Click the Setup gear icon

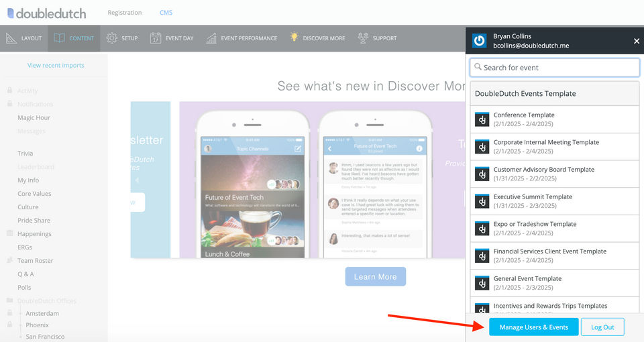click(x=112, y=38)
